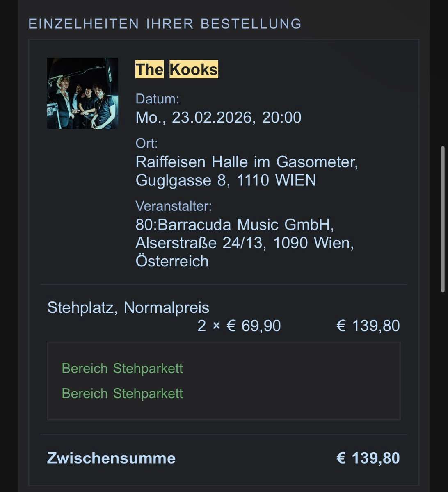Viewport: 448px width, 492px height.
Task: Select the Stehplatz, Normalpreis ticket line
Action: (128, 307)
